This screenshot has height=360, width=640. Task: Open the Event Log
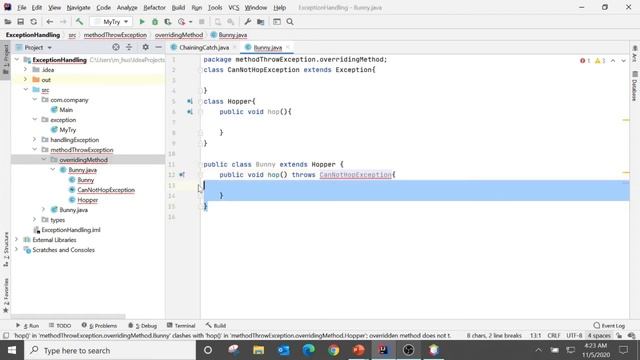pyautogui.click(x=609, y=325)
